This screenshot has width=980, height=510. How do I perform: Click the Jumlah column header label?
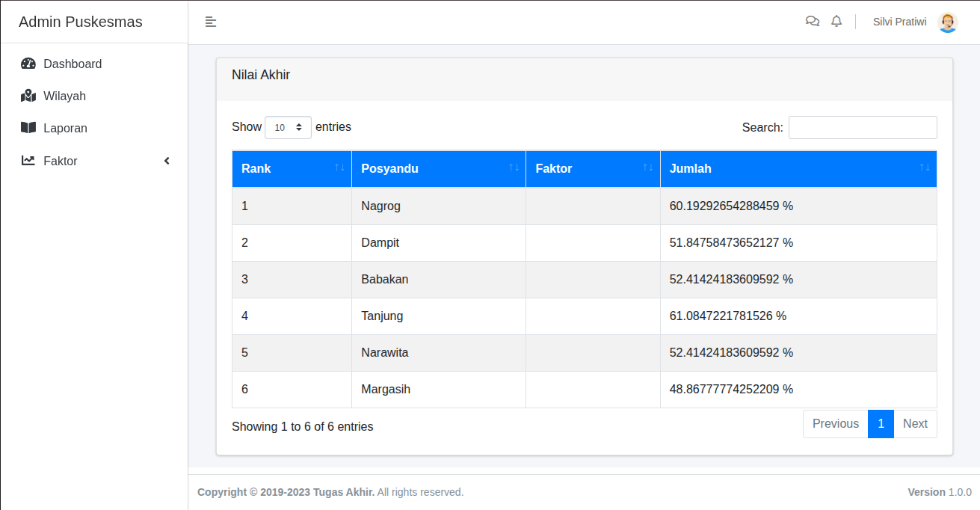[691, 169]
